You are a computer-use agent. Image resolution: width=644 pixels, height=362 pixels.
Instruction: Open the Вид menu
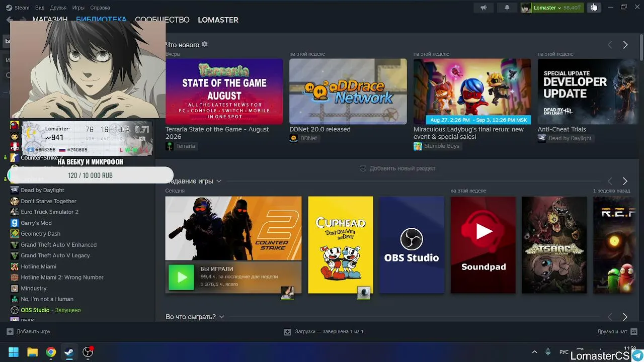[x=40, y=8]
